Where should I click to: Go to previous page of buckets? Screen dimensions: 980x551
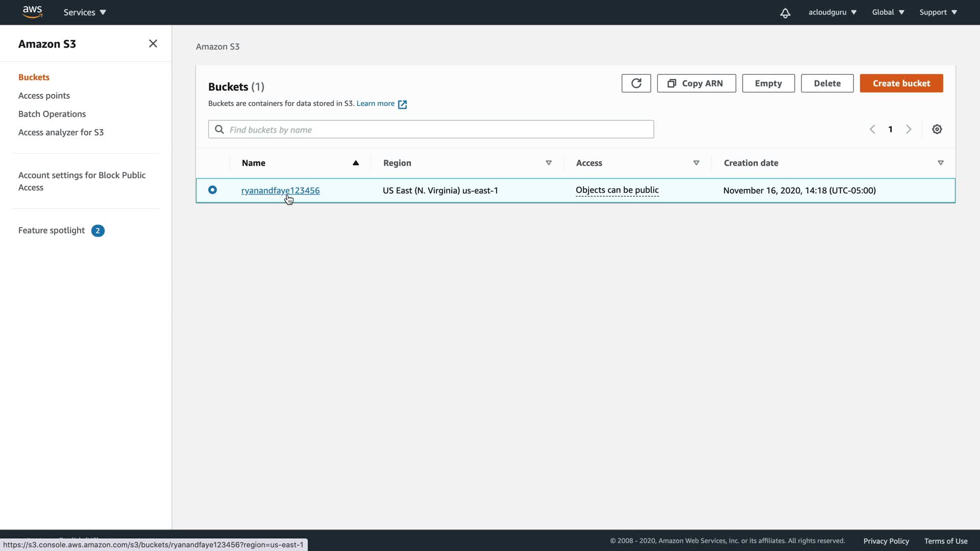872,129
